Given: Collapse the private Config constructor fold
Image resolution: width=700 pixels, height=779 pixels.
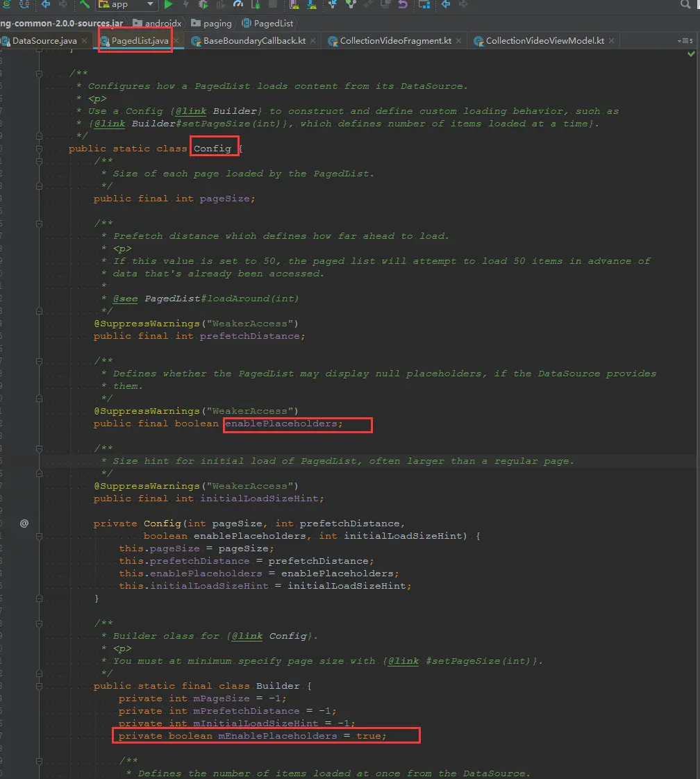Looking at the screenshot, I should 40,536.
